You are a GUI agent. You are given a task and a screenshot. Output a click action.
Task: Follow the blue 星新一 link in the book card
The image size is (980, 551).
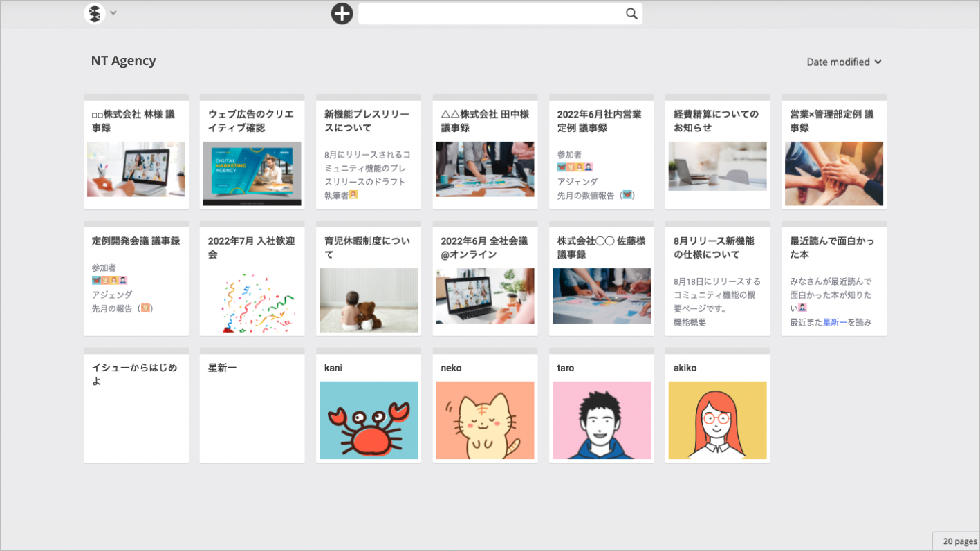coord(835,322)
